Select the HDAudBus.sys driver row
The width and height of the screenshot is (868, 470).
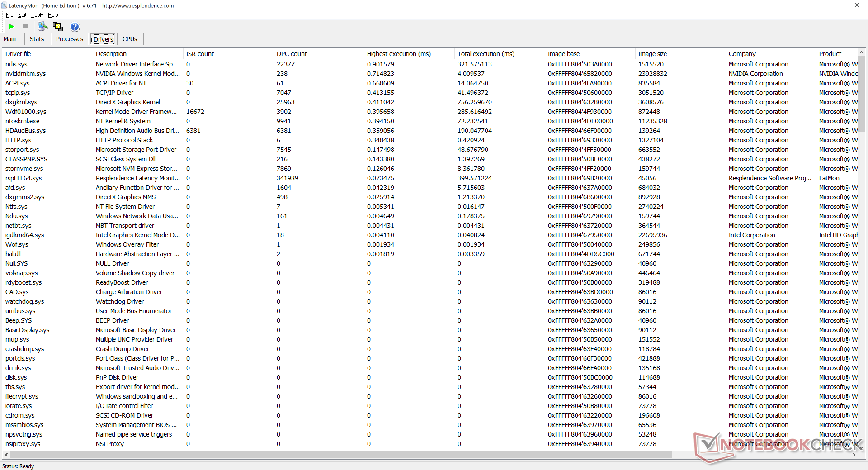pos(430,131)
